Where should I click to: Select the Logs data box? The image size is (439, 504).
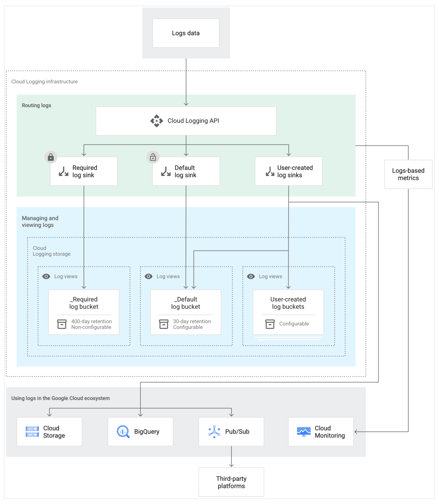tap(186, 33)
